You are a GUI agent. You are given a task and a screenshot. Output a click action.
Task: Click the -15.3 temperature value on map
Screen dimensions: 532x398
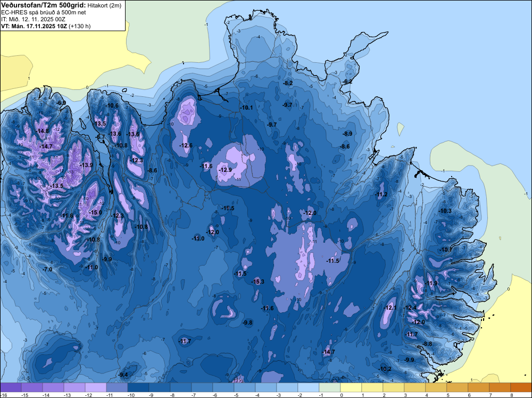coord(258,281)
